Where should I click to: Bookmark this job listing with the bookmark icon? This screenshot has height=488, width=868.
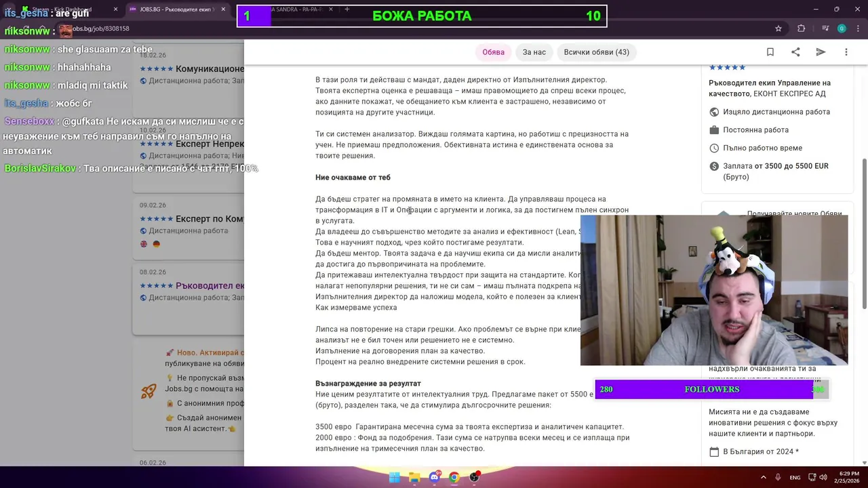pyautogui.click(x=770, y=52)
